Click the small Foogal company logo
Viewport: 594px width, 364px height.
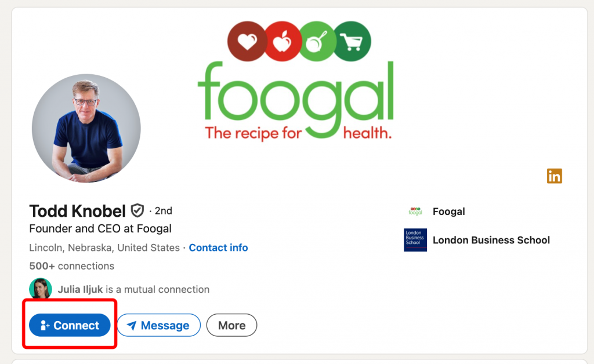pyautogui.click(x=415, y=212)
